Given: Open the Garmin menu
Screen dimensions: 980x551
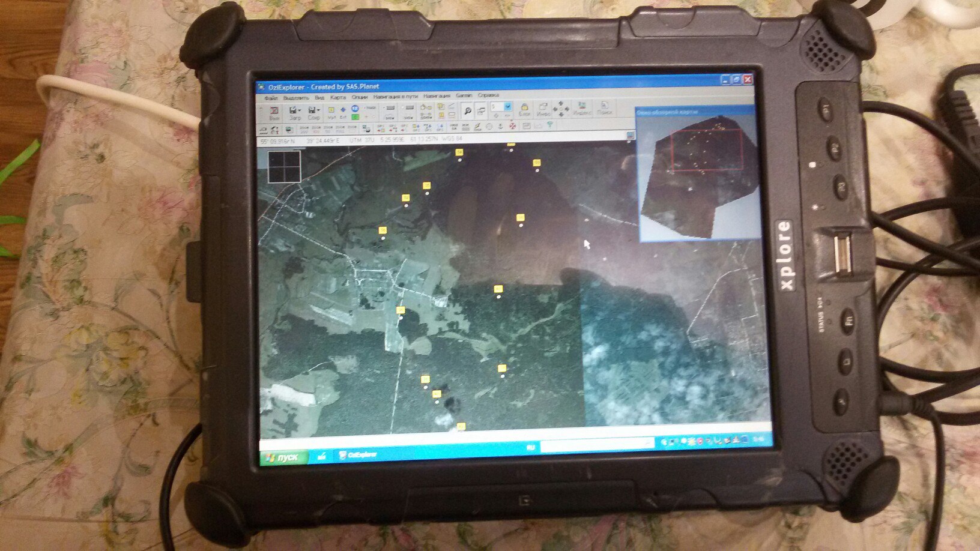Looking at the screenshot, I should coord(464,95).
